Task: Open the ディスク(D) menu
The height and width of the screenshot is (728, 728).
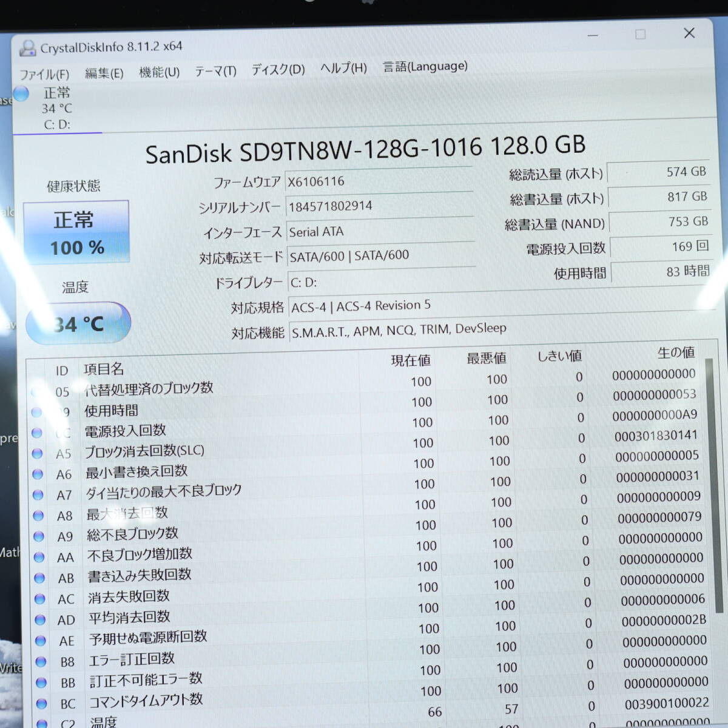Action: pos(278,69)
